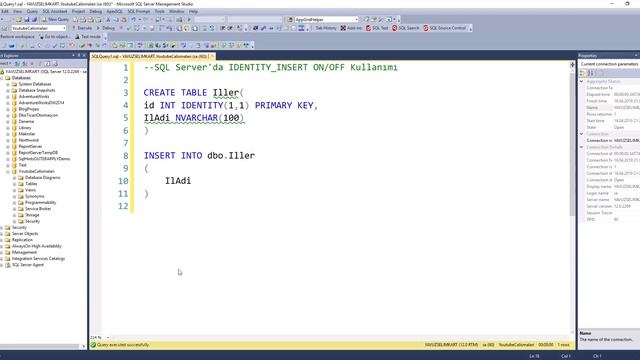Viewport: 640px width, 360px height.
Task: Open the SQL Search add-in
Action: pyautogui.click(x=405, y=28)
